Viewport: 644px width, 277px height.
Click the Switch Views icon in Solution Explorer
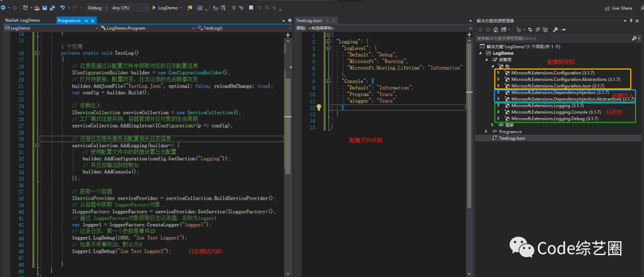503,30
